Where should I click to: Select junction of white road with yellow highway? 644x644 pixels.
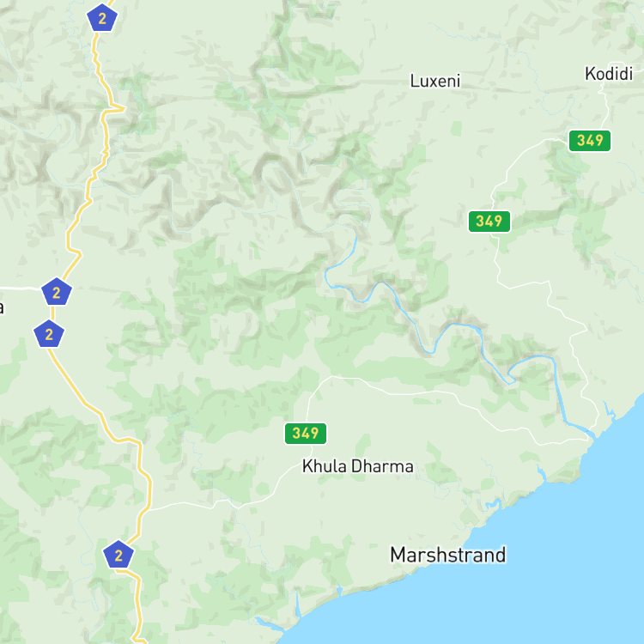147,510
